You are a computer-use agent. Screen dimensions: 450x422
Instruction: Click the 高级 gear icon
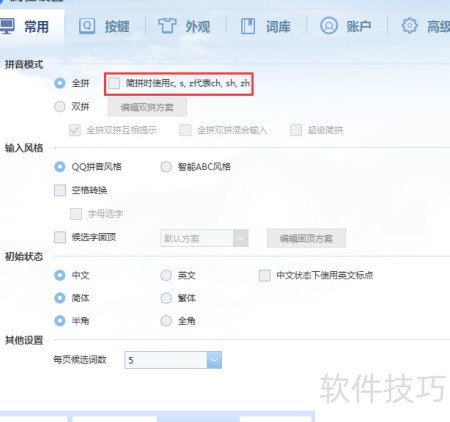(x=409, y=26)
